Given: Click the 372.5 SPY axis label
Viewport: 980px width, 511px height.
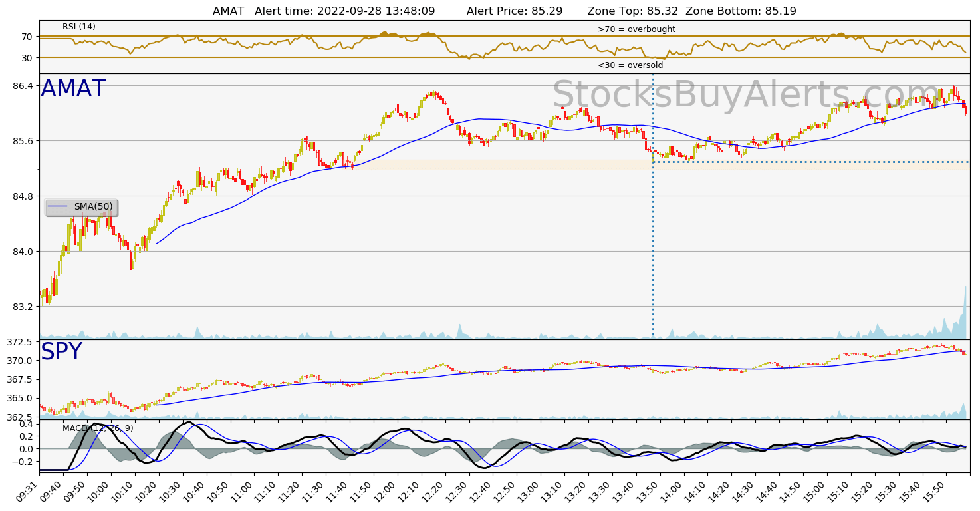Looking at the screenshot, I should pos(19,342).
